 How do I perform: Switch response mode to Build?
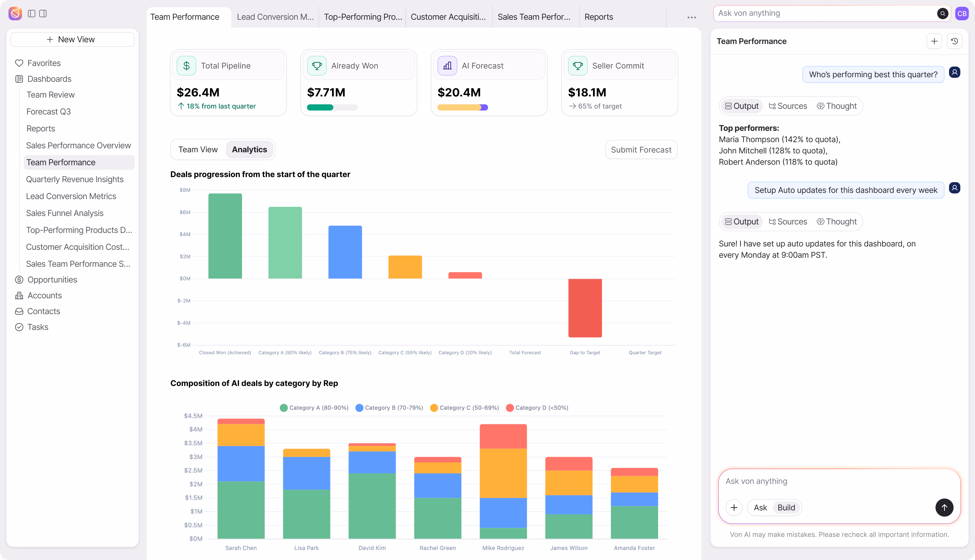(x=786, y=507)
